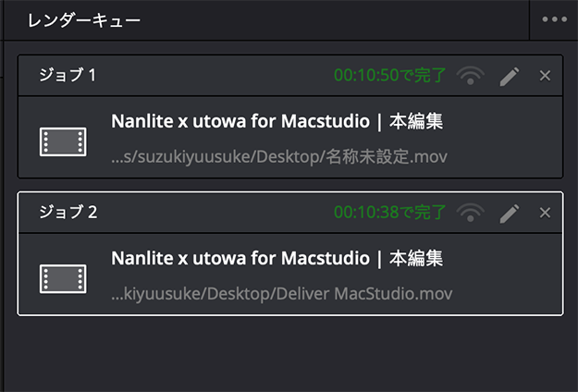Image resolution: width=578 pixels, height=392 pixels.
Task: Click empty queue area below ジョブ 2
Action: click(289, 355)
